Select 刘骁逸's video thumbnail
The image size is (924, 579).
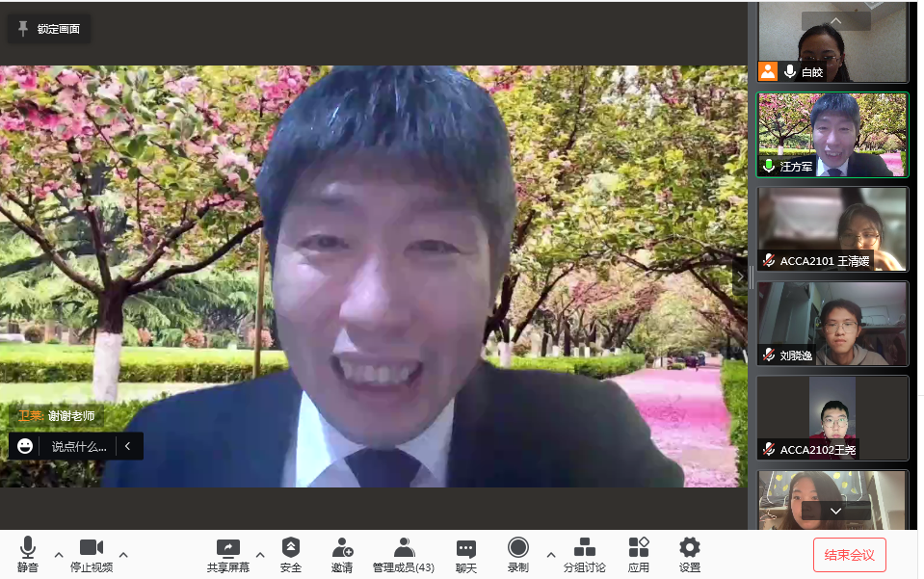[x=832, y=324]
